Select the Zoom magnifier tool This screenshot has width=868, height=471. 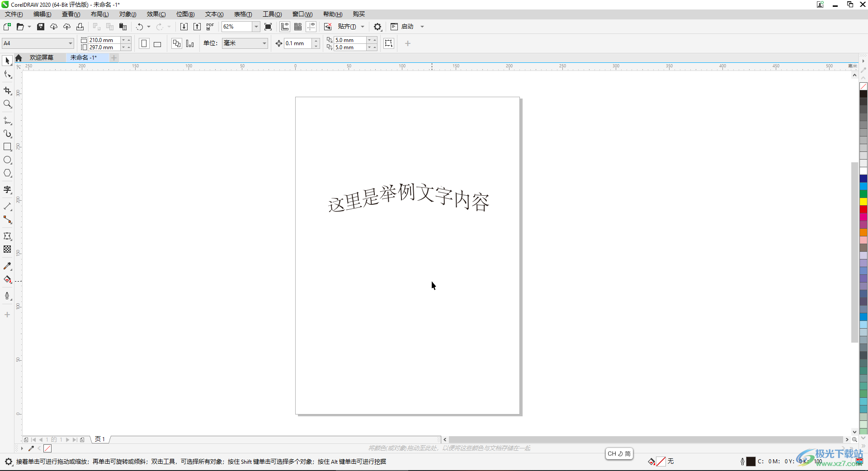point(7,104)
